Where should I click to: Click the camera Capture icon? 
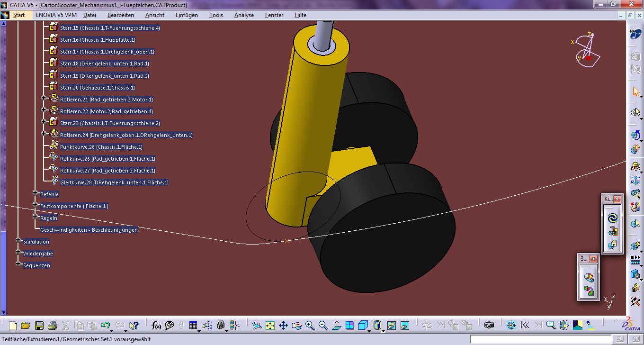click(x=489, y=326)
